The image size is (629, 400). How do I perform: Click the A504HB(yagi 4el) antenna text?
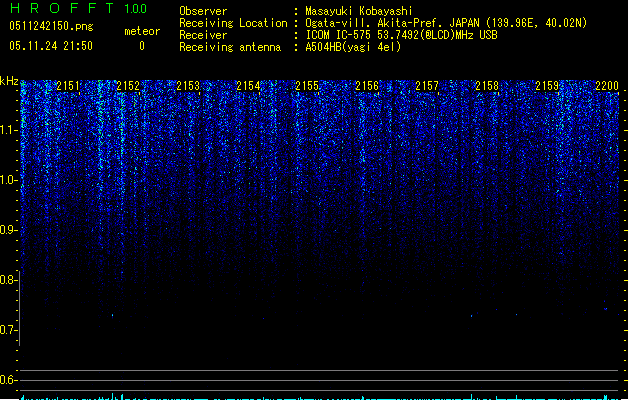353,47
